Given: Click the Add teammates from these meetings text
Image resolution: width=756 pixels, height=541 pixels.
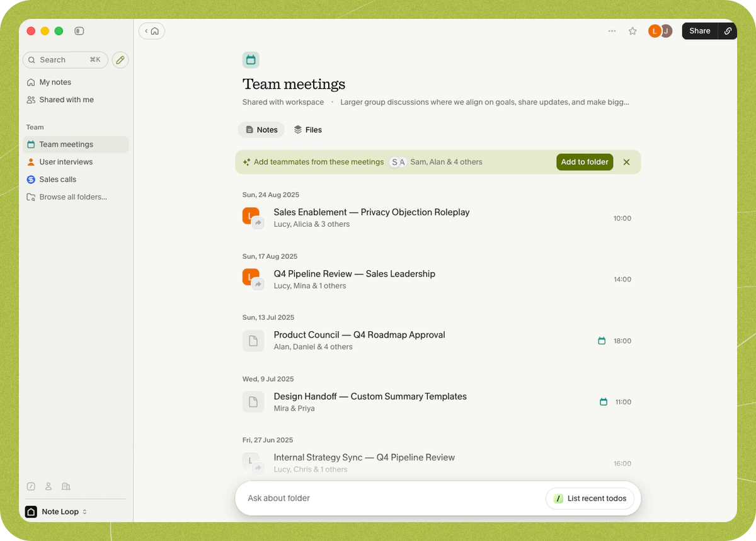Looking at the screenshot, I should 319,162.
